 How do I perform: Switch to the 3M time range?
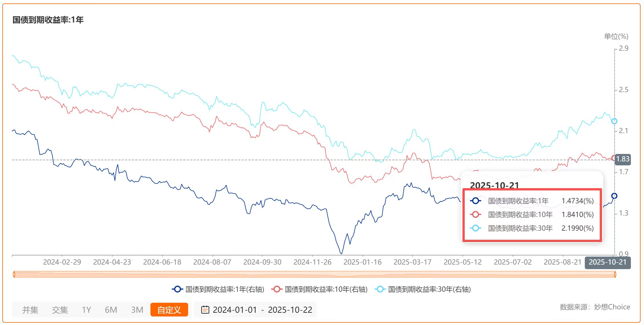click(x=137, y=310)
